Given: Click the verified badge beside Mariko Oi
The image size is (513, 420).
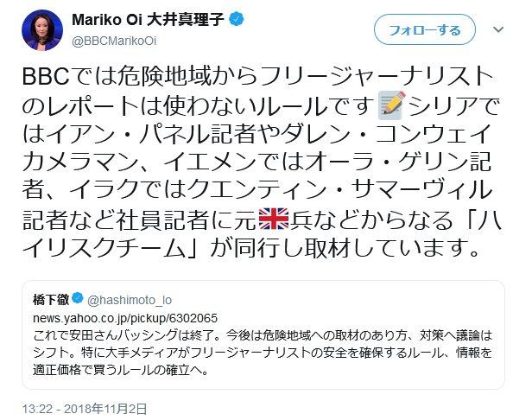Looking at the screenshot, I should 237,19.
